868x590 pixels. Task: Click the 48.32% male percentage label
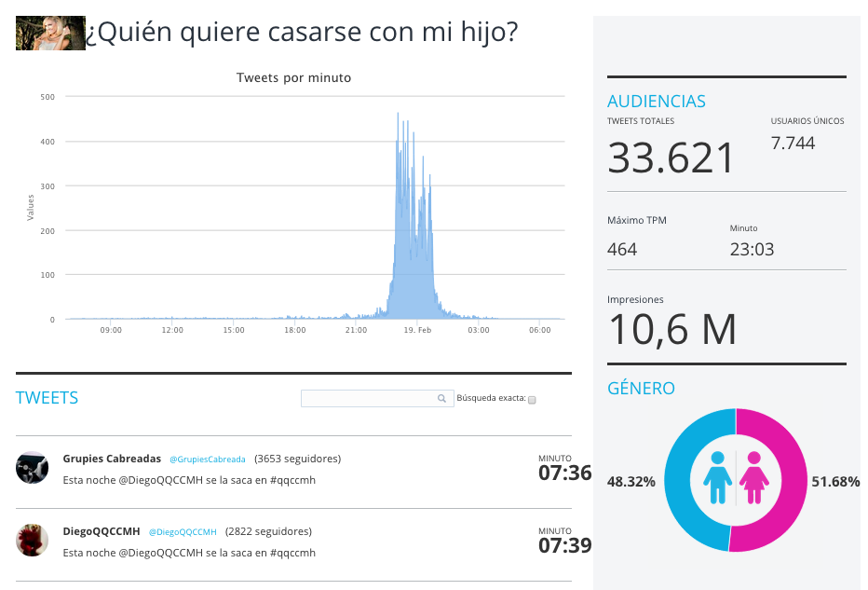[x=631, y=482]
